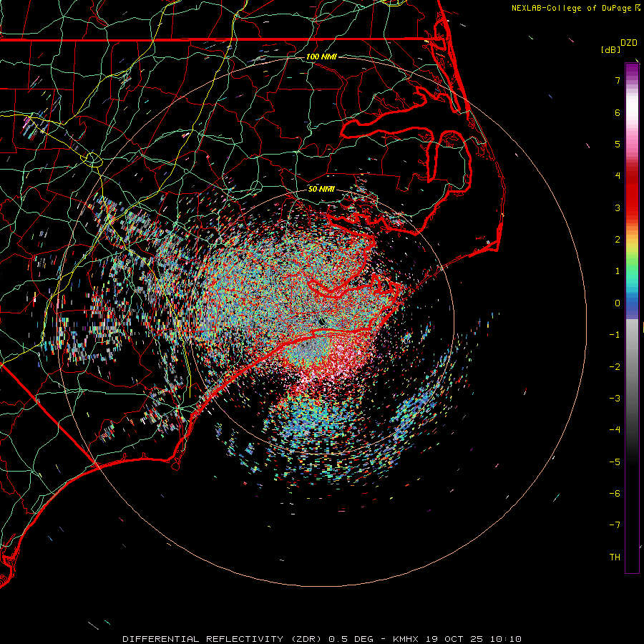The image size is (644, 644).
Task: Click the 1 dB value on legend
Action: coord(618,271)
